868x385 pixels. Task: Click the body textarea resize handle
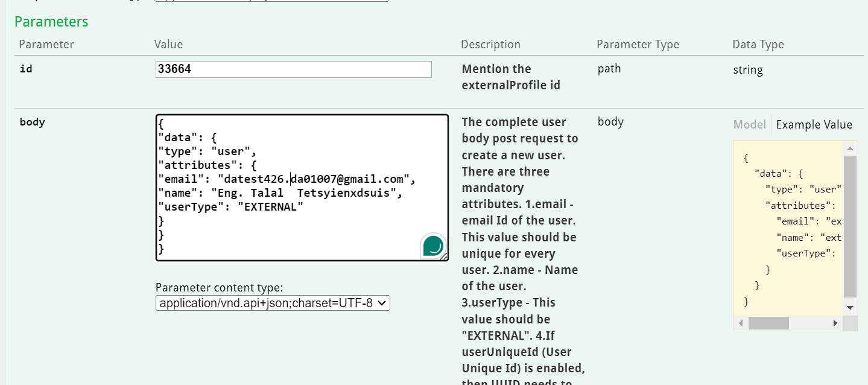444,256
